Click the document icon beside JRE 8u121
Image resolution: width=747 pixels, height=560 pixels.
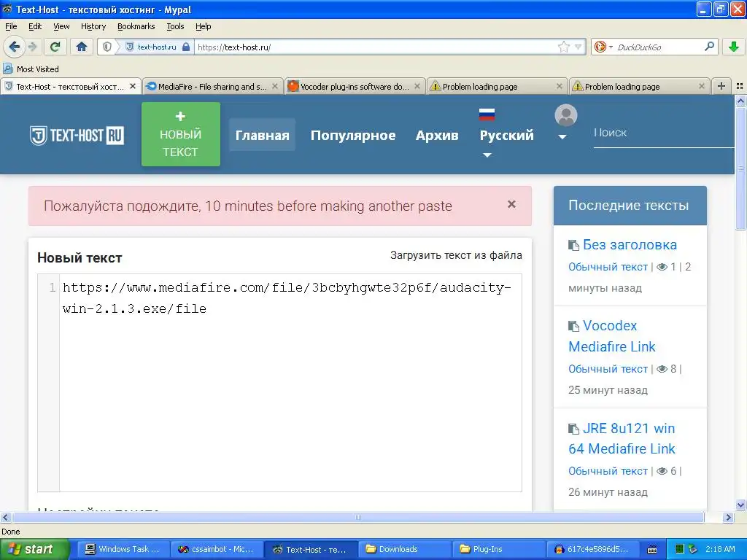[x=573, y=429]
